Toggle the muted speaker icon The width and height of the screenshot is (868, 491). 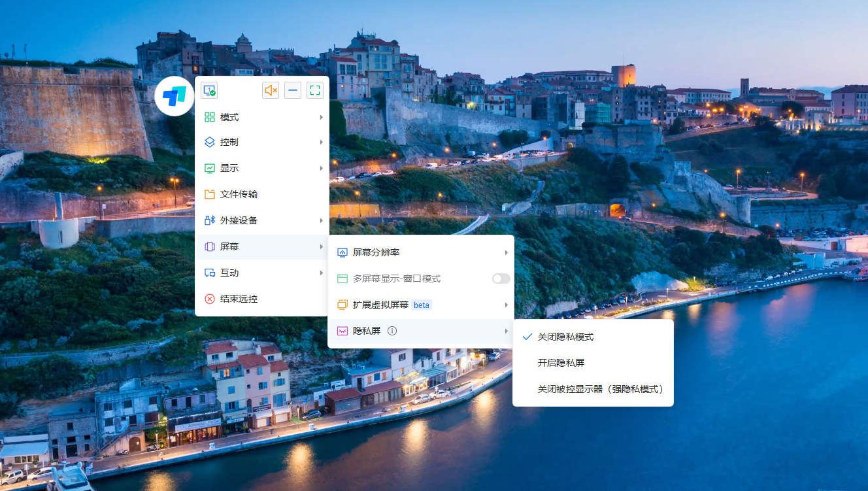(x=271, y=90)
